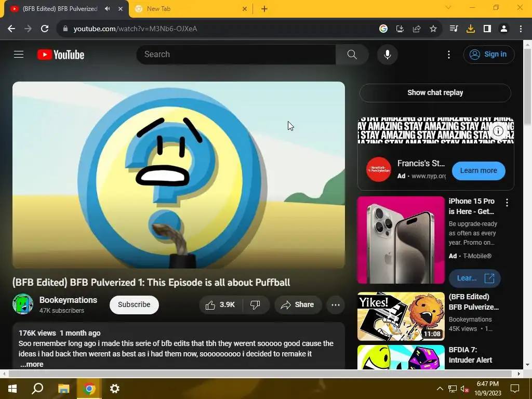
Task: Open a new browser tab
Action: [x=264, y=9]
